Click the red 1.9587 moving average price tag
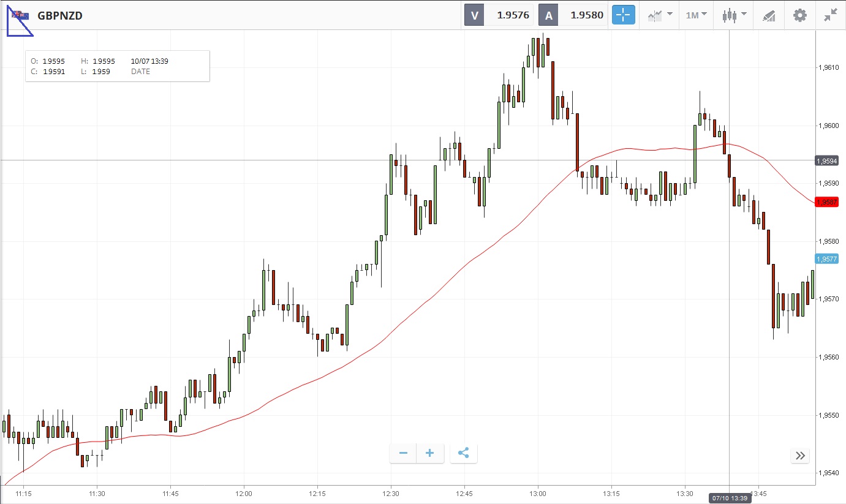Image resolution: width=846 pixels, height=504 pixels. point(826,201)
